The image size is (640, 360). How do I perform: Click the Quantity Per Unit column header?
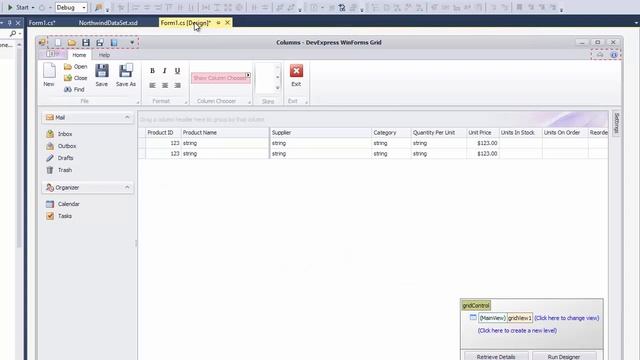point(438,133)
